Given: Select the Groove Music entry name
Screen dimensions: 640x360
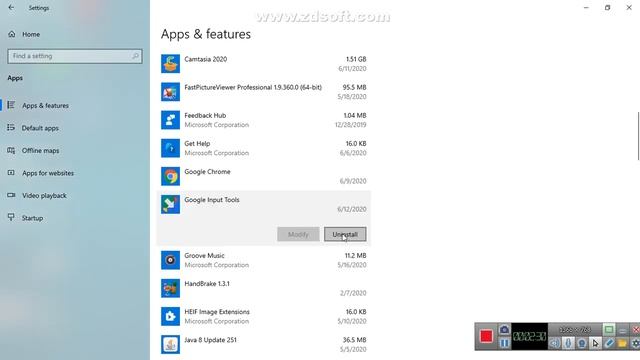Looking at the screenshot, I should click(x=204, y=256).
